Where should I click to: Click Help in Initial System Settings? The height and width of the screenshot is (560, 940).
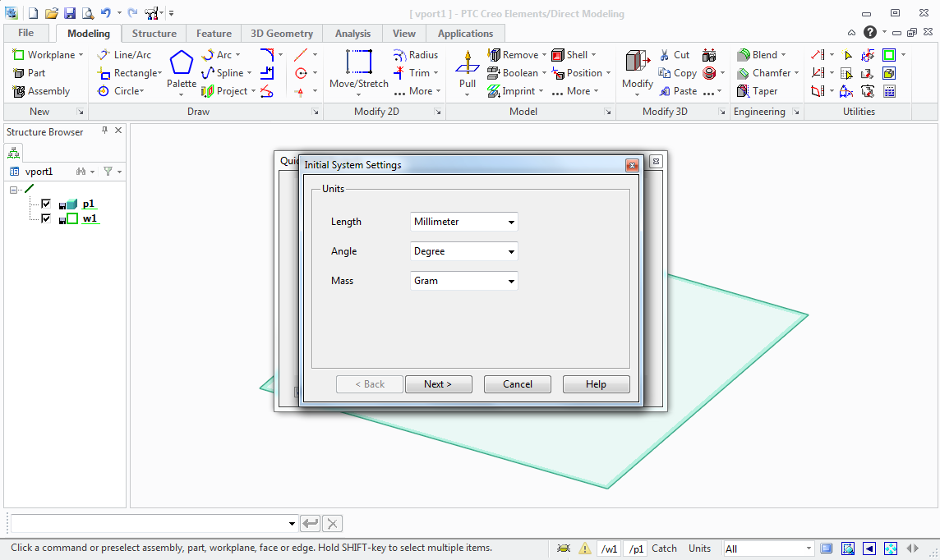tap(596, 384)
